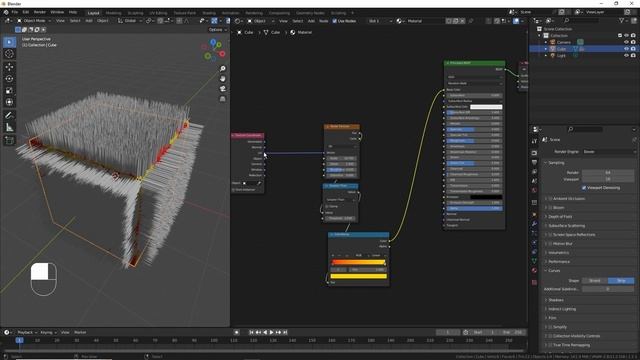This screenshot has width=640, height=360.
Task: Open the Tool properties tab icon
Action: 534,141
